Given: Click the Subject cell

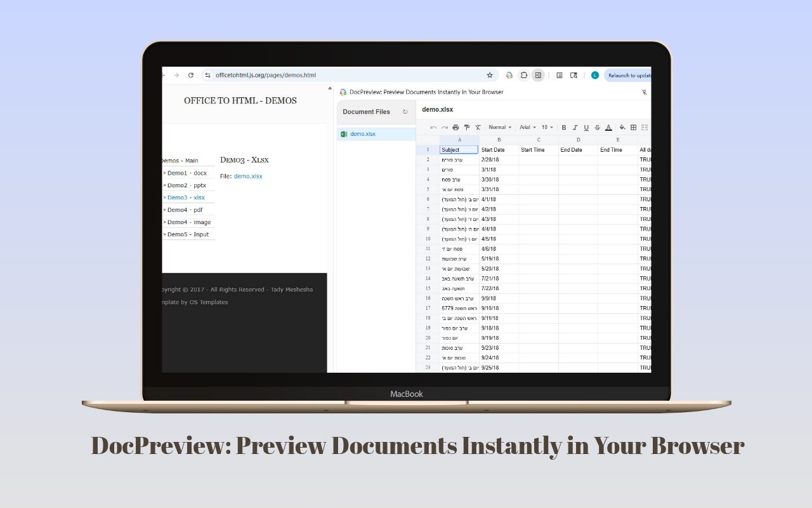Looking at the screenshot, I should [x=459, y=150].
